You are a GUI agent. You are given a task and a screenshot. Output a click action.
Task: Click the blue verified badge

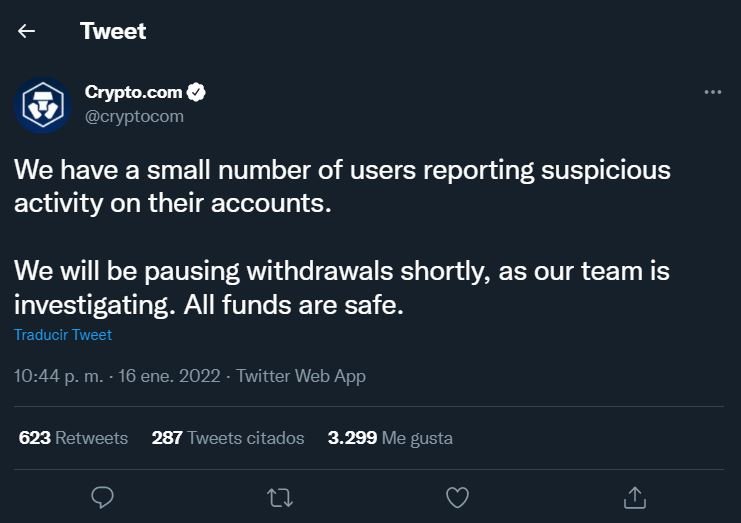coord(196,92)
